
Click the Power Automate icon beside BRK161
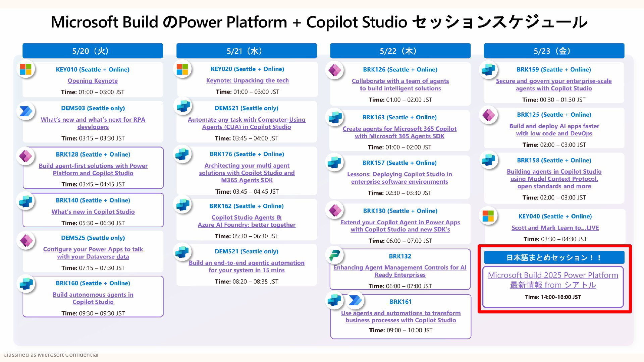point(355,300)
